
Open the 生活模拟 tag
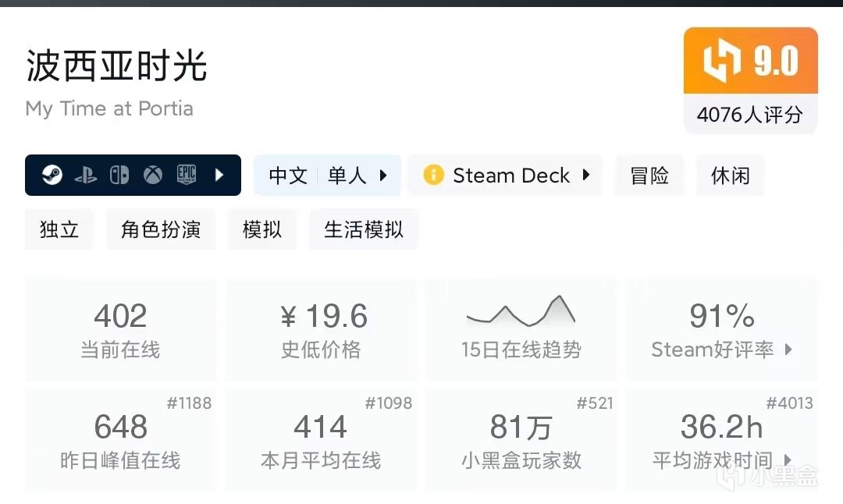(364, 229)
